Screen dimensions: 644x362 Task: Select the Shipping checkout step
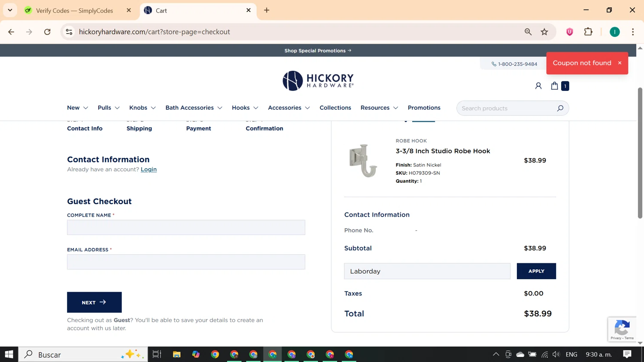[139, 128]
